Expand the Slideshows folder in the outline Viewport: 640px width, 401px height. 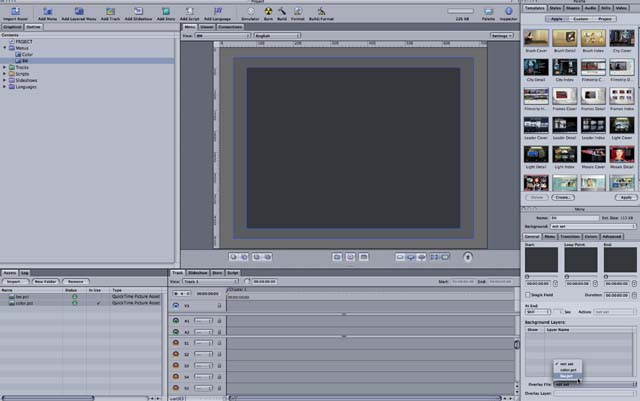5,80
